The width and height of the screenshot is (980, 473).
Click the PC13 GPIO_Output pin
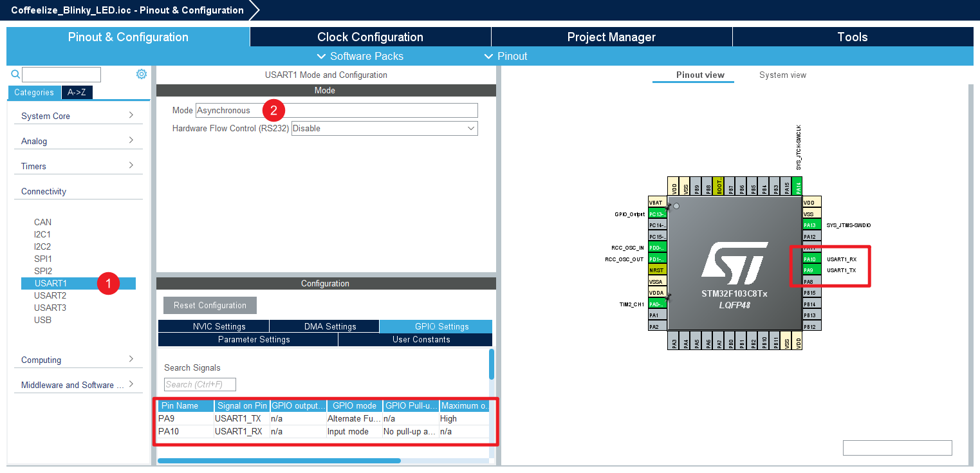pos(658,214)
